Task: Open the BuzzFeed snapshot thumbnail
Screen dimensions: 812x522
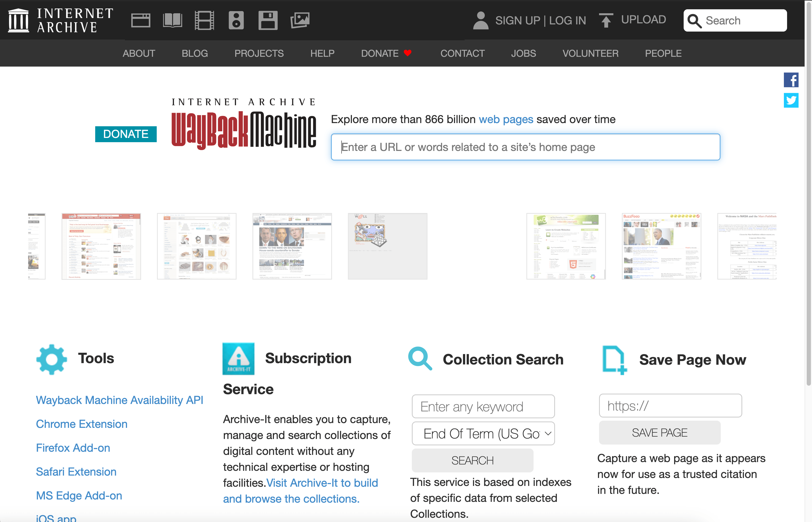Action: tap(661, 246)
